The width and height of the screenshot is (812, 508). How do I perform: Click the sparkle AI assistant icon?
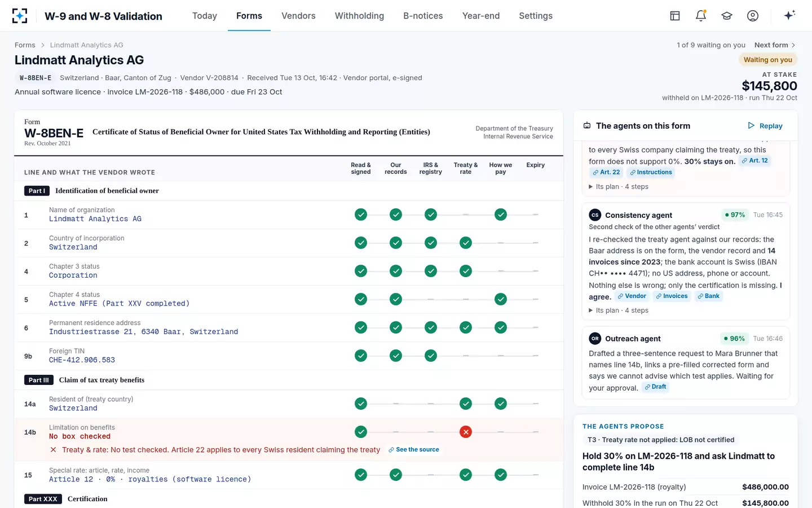tap(789, 15)
